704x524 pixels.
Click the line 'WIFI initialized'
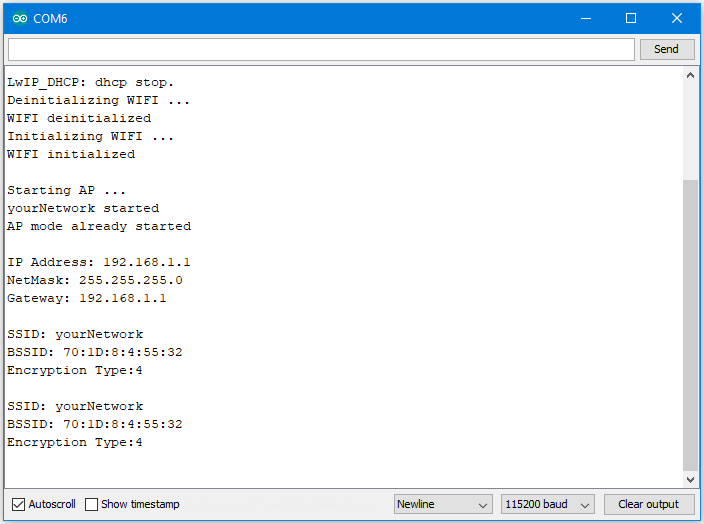click(x=71, y=154)
